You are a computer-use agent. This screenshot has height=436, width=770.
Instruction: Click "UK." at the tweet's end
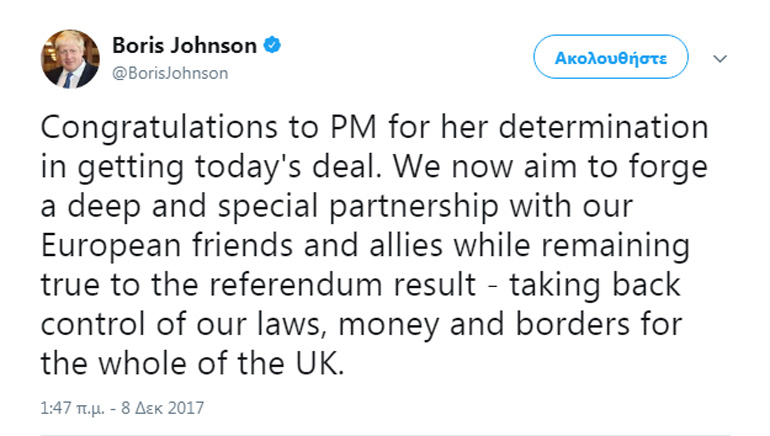coord(319,364)
